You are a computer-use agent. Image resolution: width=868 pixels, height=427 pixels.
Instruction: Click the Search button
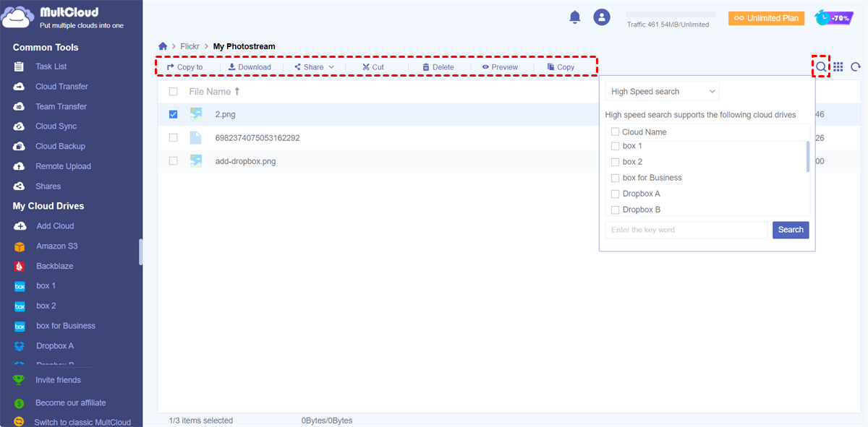pyautogui.click(x=791, y=230)
